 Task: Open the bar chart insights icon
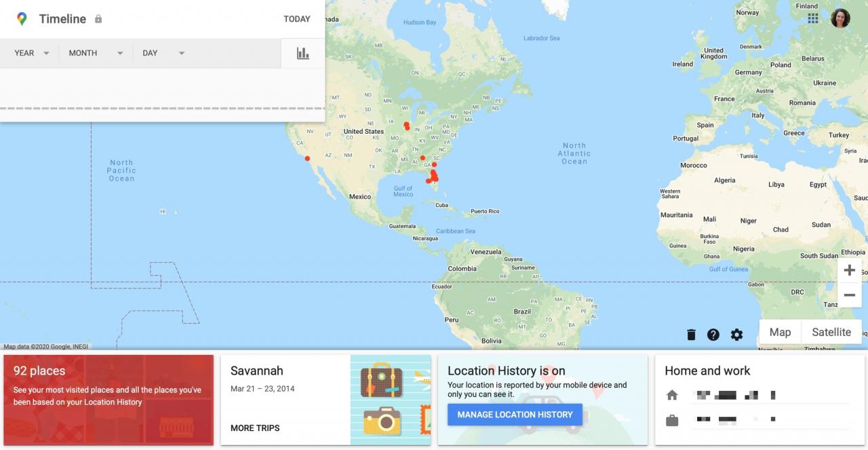[303, 53]
